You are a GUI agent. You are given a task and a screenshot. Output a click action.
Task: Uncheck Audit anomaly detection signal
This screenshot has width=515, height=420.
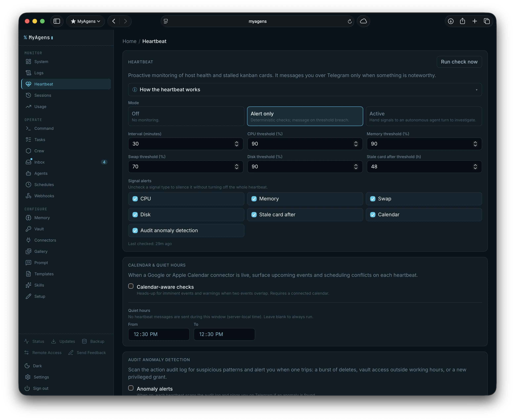click(x=135, y=231)
